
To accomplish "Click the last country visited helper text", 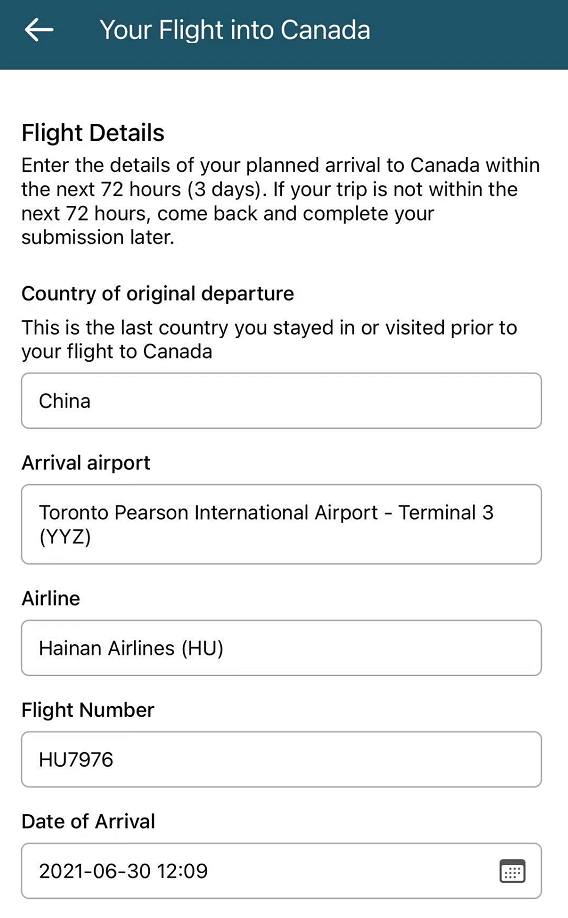I will [x=269, y=340].
